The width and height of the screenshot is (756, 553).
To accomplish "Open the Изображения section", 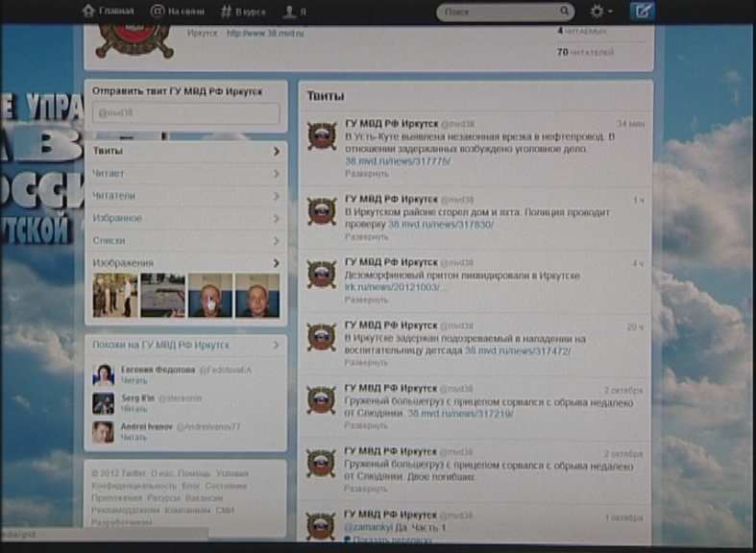I will 185,263.
